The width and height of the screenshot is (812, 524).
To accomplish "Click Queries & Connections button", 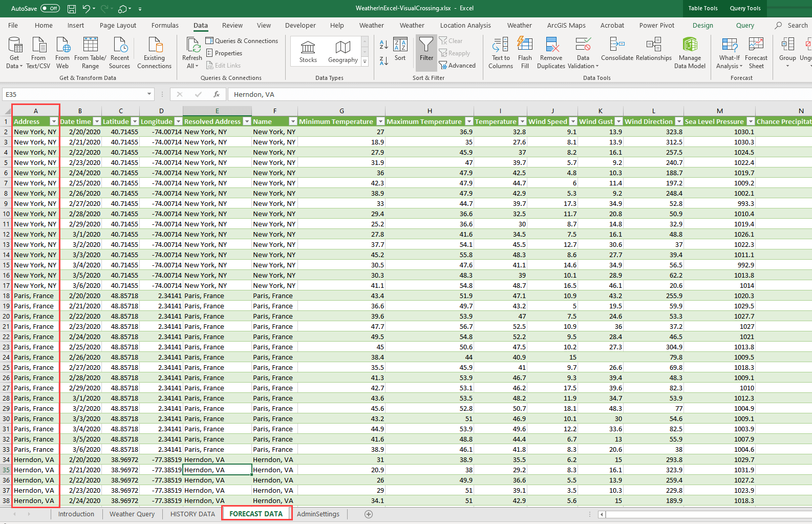I will (x=242, y=41).
